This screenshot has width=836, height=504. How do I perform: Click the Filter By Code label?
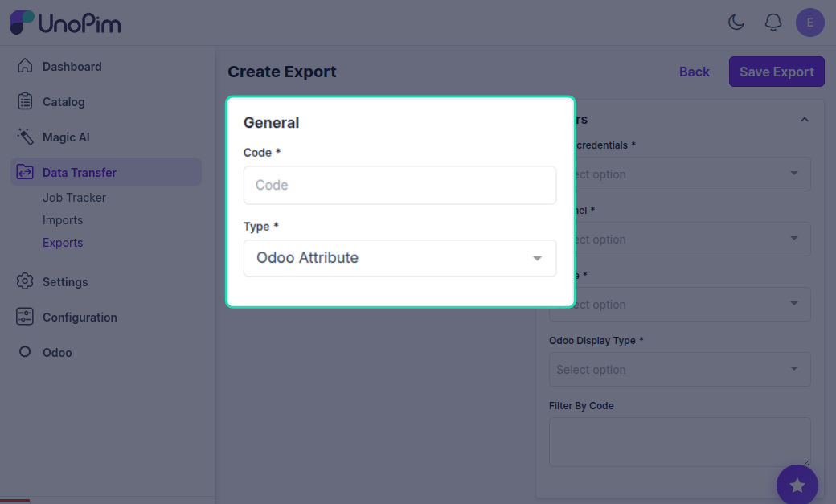pos(581,405)
